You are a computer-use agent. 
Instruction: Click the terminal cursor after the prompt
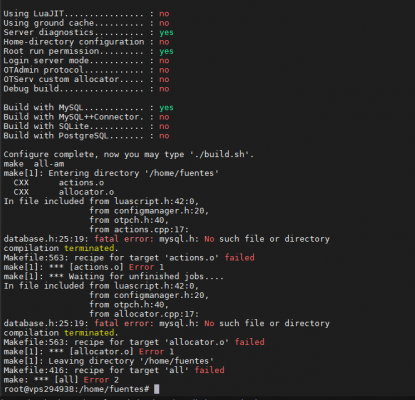point(156,389)
